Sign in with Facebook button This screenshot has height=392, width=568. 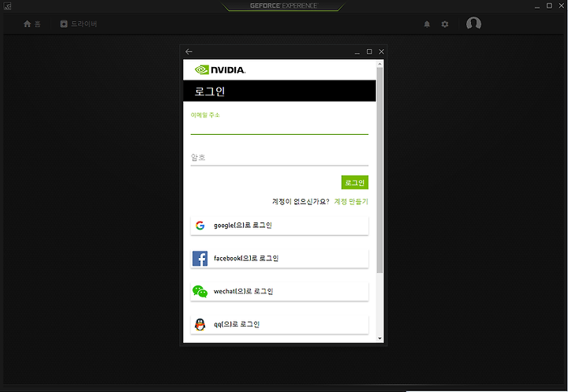[x=279, y=259]
